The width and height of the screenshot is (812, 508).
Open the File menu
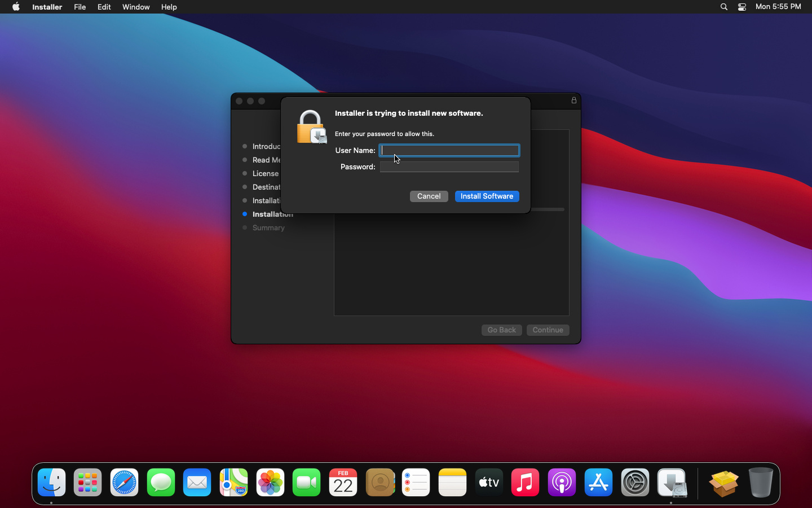[x=80, y=7]
